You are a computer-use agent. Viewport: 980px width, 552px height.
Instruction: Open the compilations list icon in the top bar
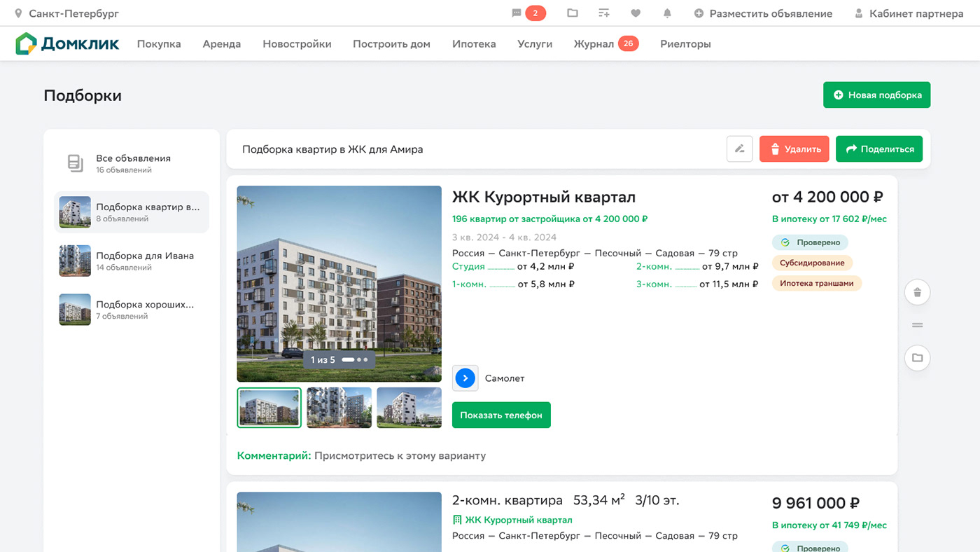pyautogui.click(x=603, y=13)
